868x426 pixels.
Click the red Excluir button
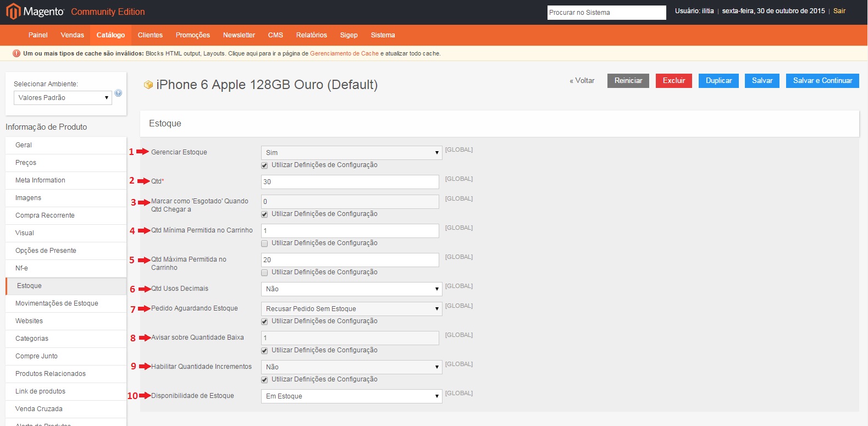coord(674,81)
